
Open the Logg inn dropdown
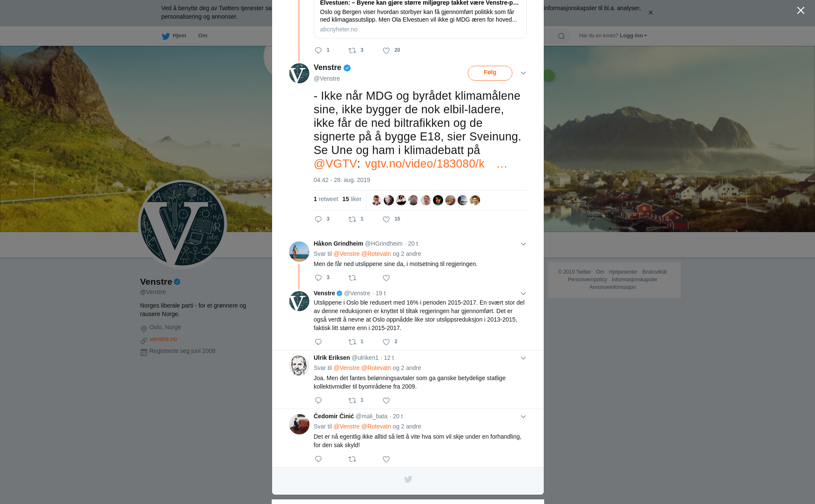[633, 36]
